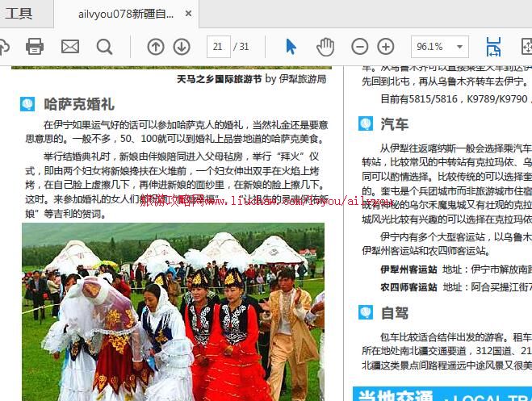Zoom in with the plus icon

click(x=386, y=47)
